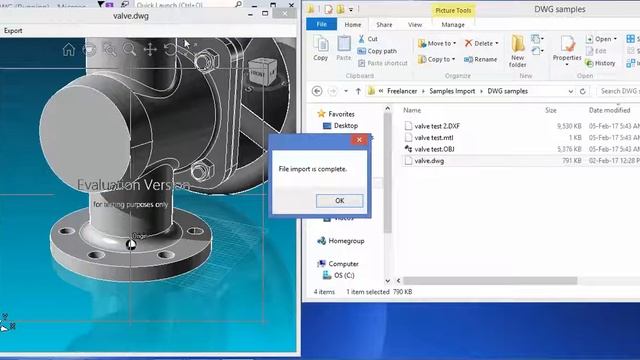640x360 pixels.
Task: Open the Move to dropdown
Action: pos(437,43)
